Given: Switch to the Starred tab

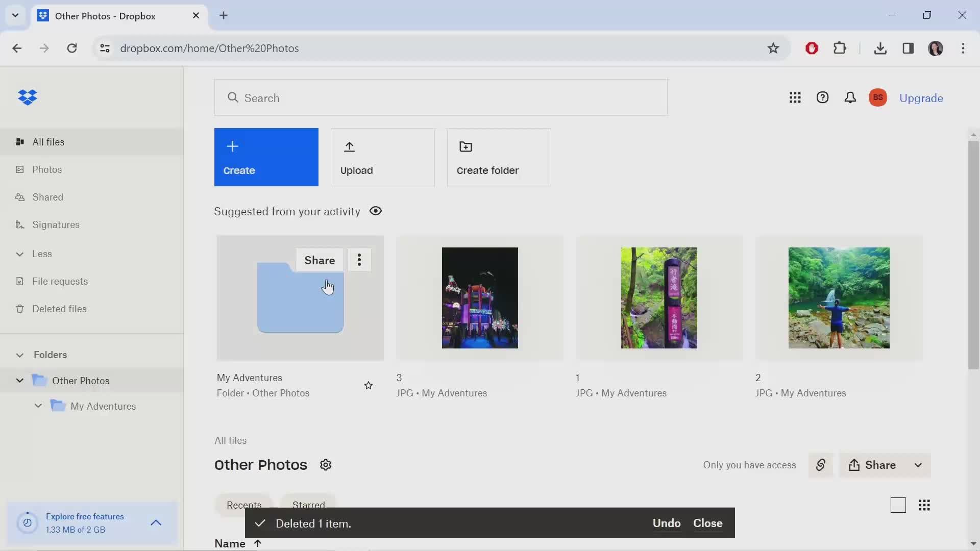Looking at the screenshot, I should click(309, 505).
